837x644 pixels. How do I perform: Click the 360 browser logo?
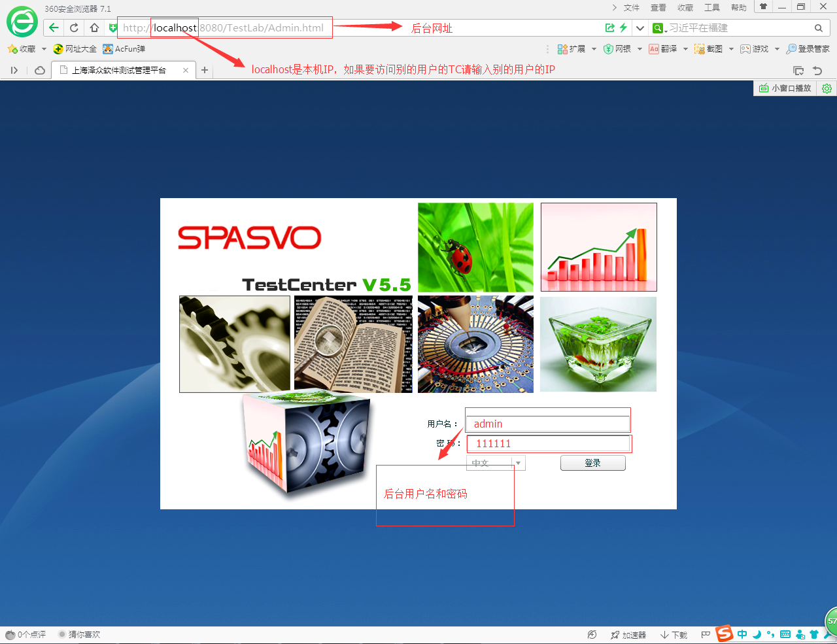click(22, 22)
